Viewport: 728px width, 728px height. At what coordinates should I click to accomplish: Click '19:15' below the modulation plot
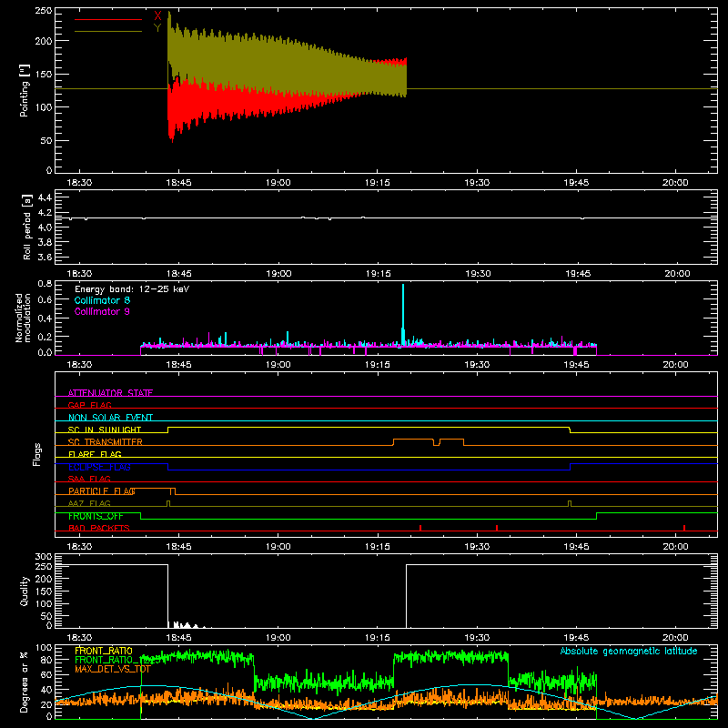(x=378, y=365)
